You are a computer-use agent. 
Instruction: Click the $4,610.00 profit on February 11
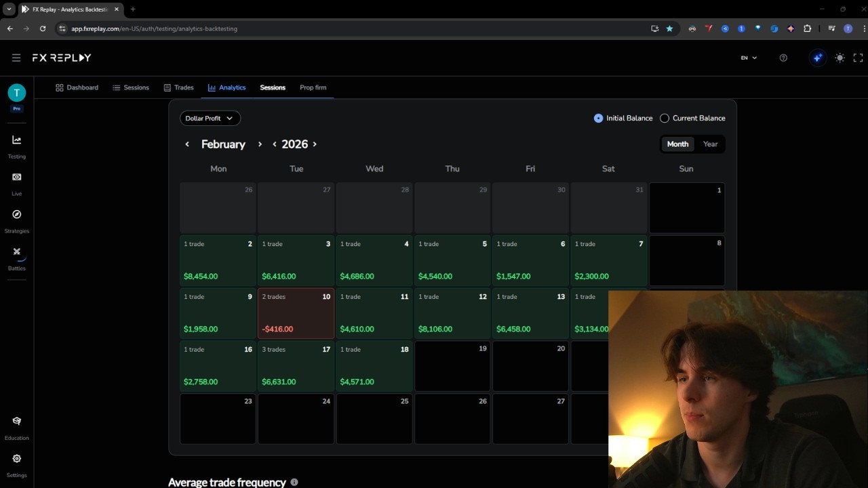(357, 329)
